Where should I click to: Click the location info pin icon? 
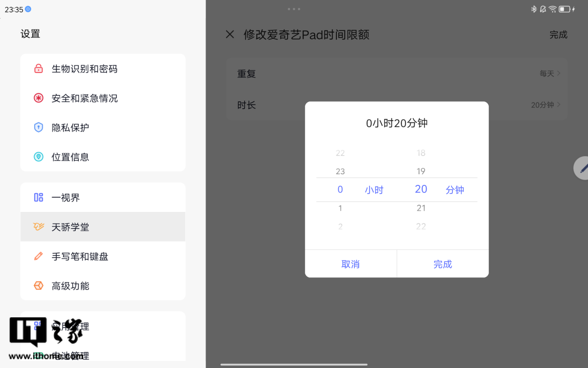point(39,157)
